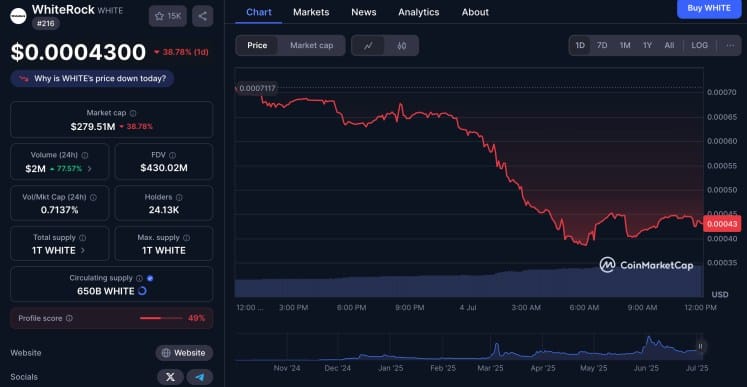Image resolution: width=747 pixels, height=387 pixels.
Task: Adjust the mini chart range handle
Action: (700, 346)
